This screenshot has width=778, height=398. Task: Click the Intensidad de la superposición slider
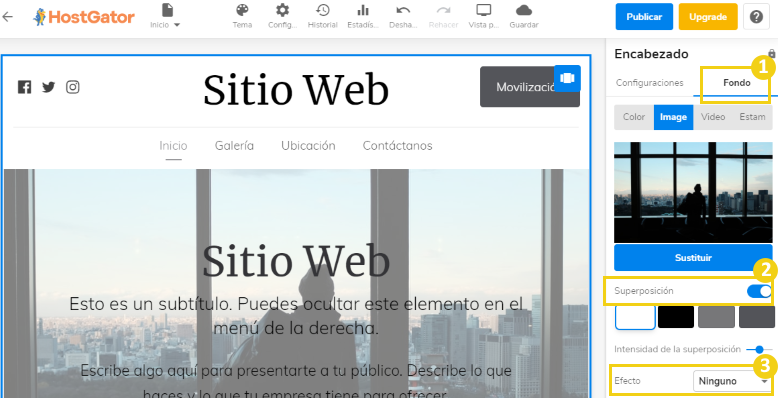[x=759, y=349]
